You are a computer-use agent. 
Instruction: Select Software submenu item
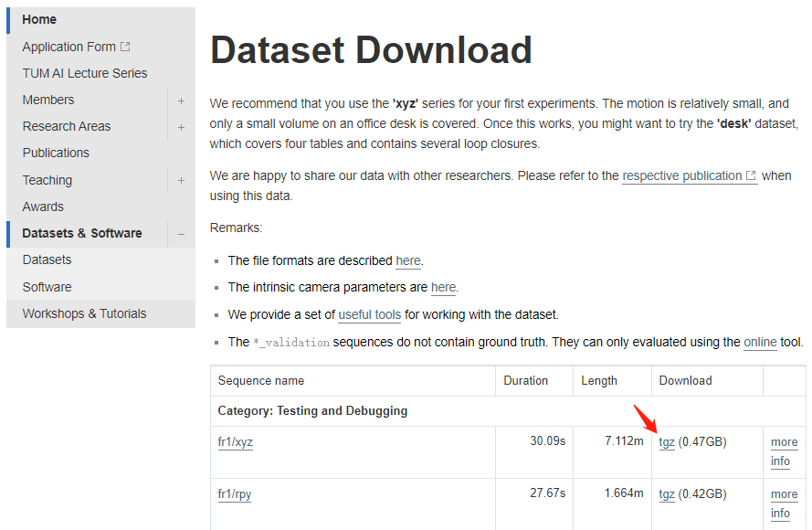tap(47, 287)
